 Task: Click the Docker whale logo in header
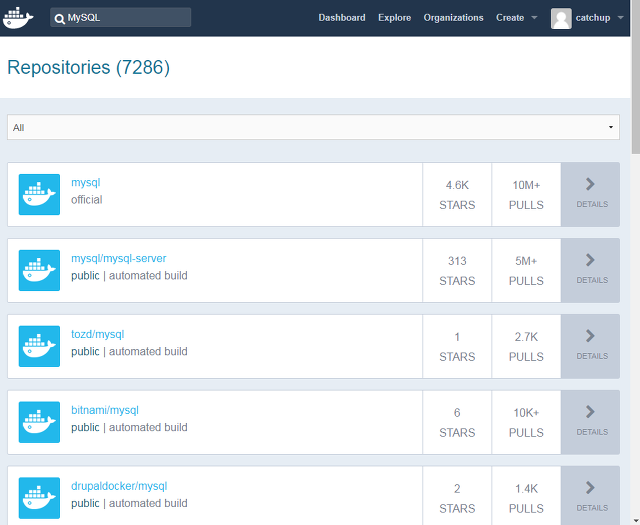tap(18, 18)
